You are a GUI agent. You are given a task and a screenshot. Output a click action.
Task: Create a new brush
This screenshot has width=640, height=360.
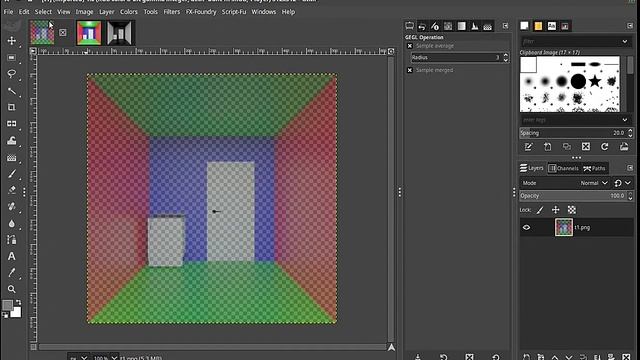(x=547, y=147)
